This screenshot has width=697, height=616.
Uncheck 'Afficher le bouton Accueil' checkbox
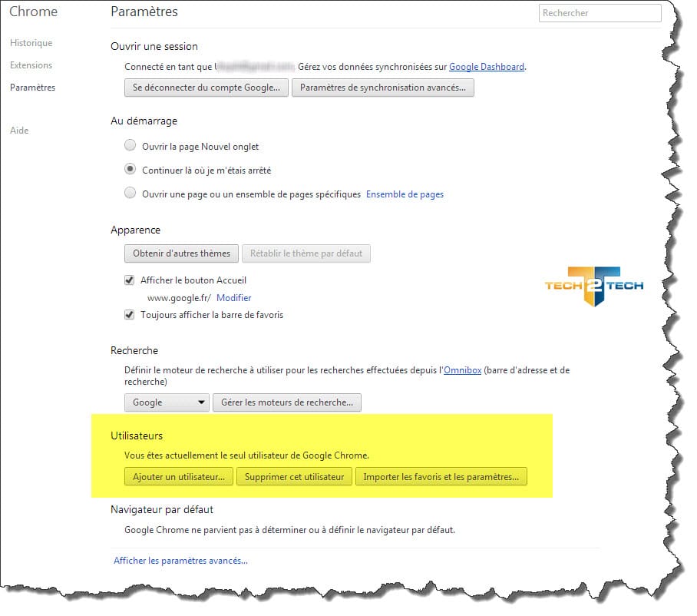(x=130, y=280)
